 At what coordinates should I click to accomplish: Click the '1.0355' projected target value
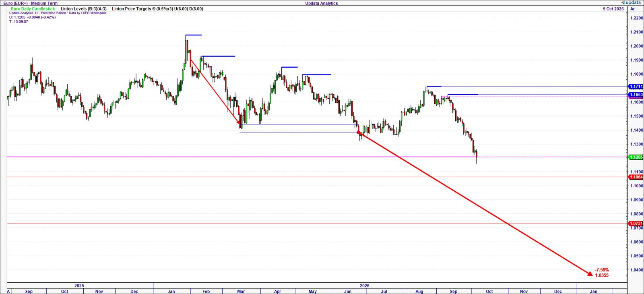pyautogui.click(x=602, y=275)
